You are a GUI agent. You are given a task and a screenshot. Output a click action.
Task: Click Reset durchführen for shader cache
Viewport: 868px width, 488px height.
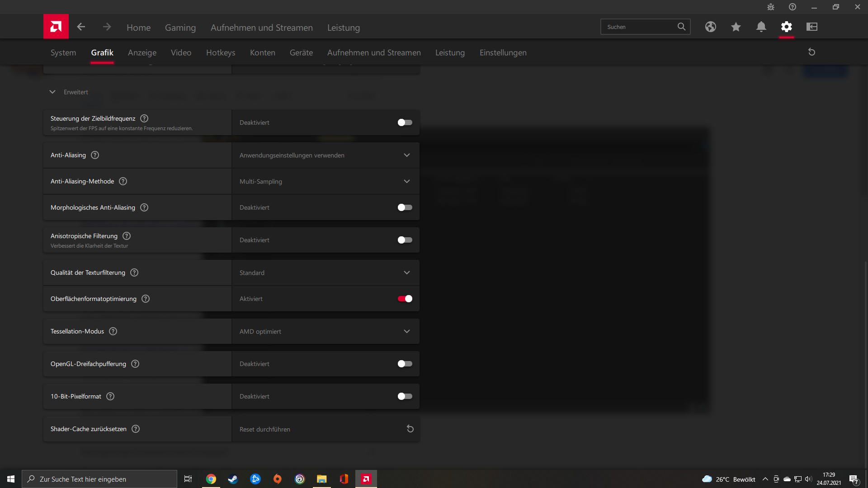pos(410,429)
